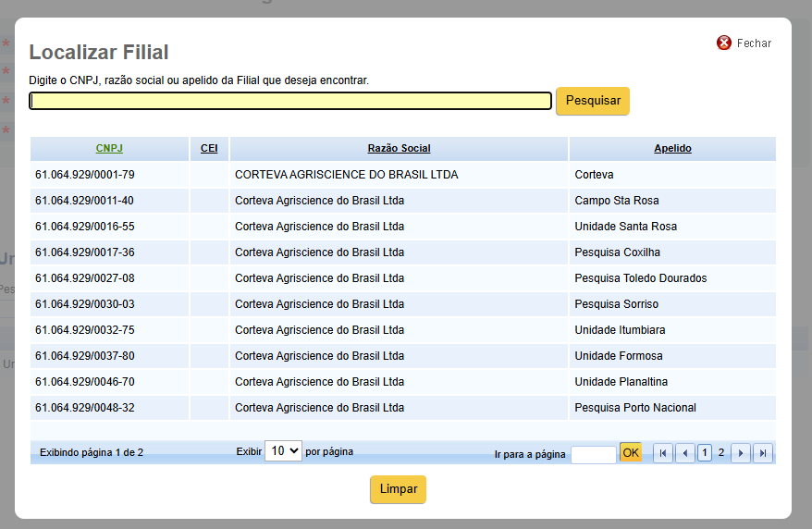The image size is (812, 529).
Task: Focus the yellow Filial search field
Action: (x=290, y=101)
